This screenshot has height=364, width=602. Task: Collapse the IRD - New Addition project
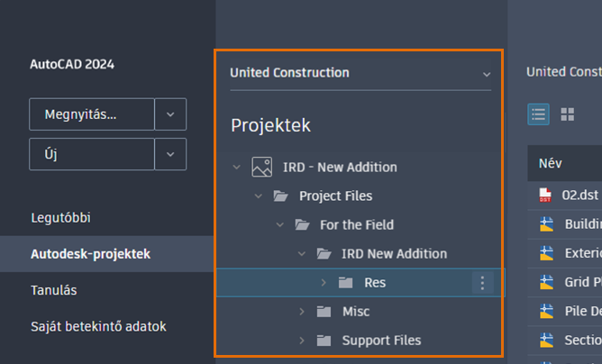tap(237, 167)
